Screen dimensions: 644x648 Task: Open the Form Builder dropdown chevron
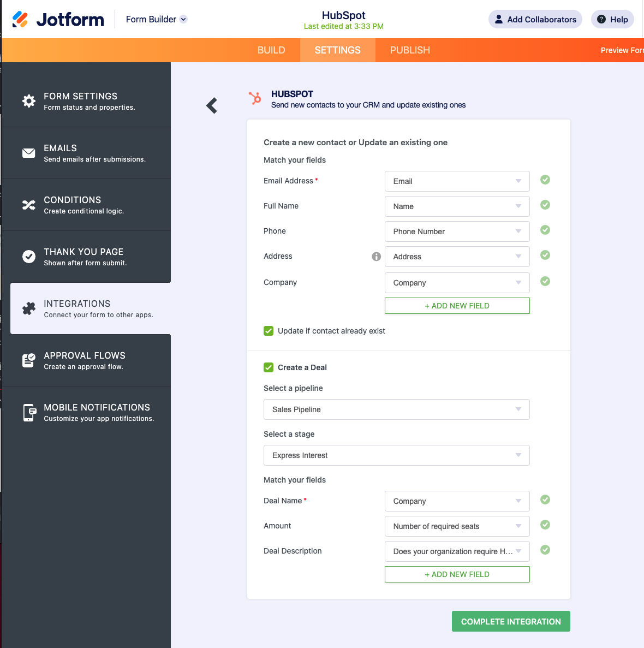pos(184,20)
